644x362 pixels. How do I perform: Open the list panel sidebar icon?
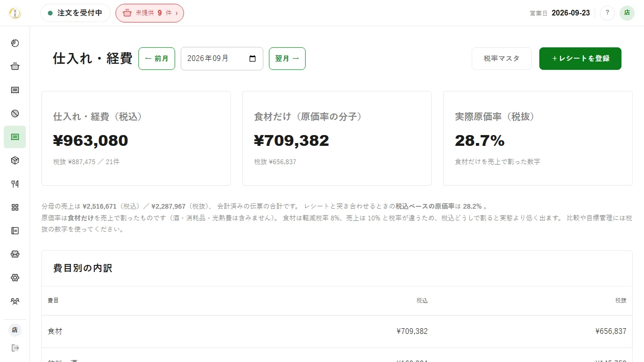[x=15, y=231]
